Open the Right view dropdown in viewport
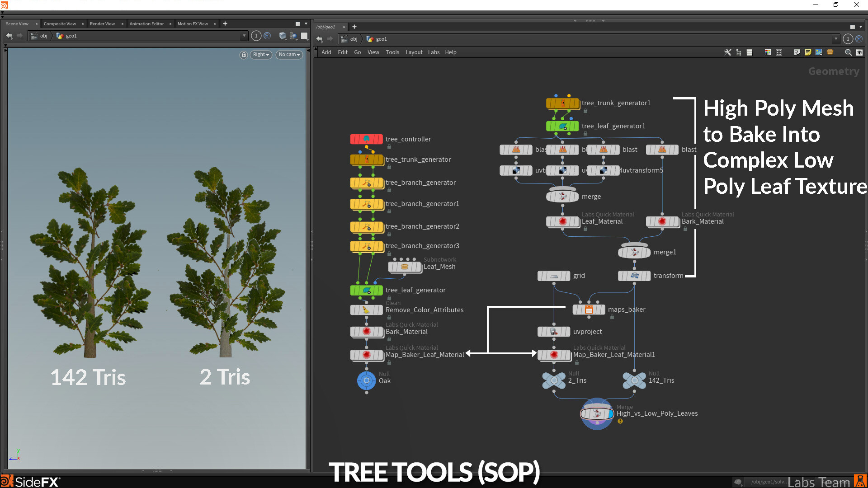868x488 pixels. coord(261,54)
